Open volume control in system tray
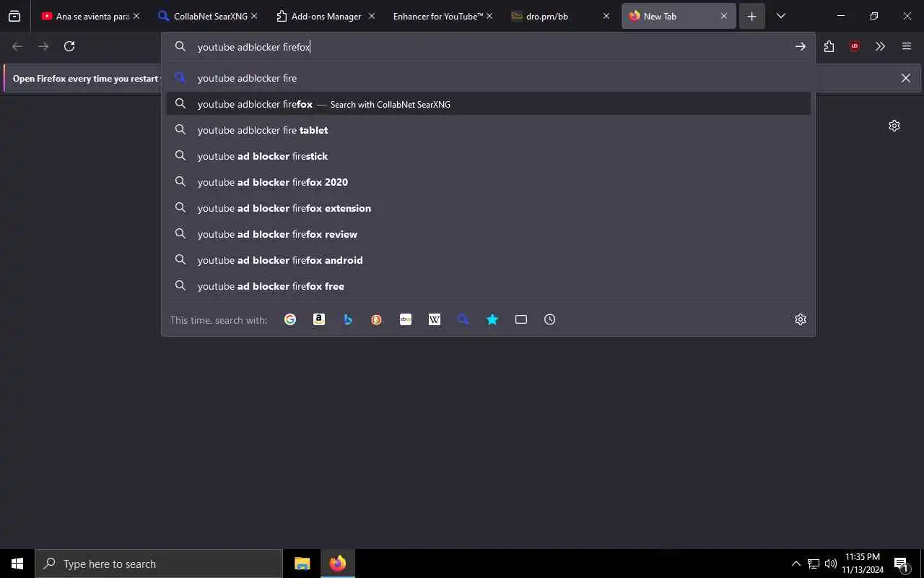The image size is (924, 578). [831, 564]
